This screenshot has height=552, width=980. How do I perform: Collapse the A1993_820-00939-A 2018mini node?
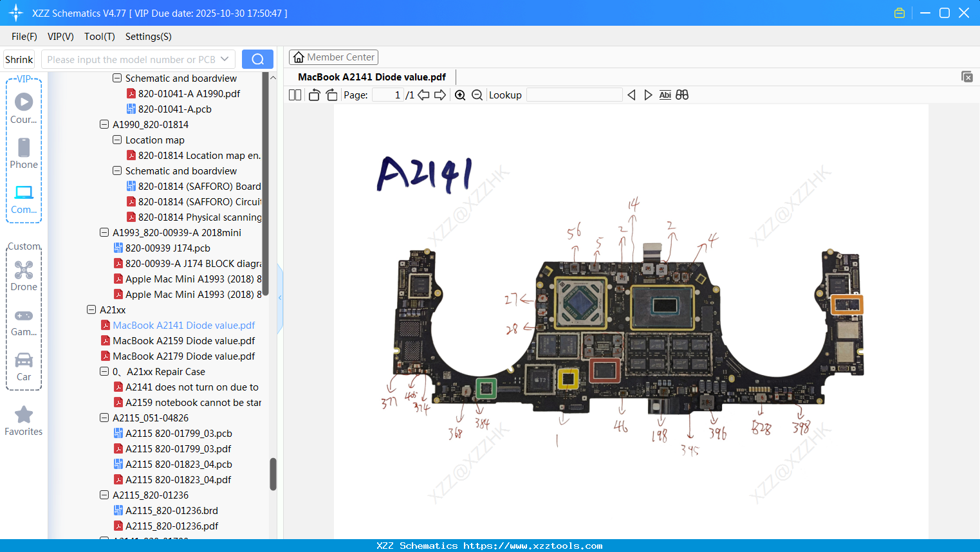[x=104, y=233]
